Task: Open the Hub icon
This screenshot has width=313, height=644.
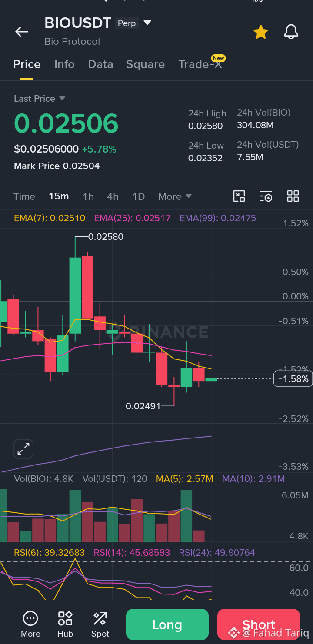Action: pos(65,624)
